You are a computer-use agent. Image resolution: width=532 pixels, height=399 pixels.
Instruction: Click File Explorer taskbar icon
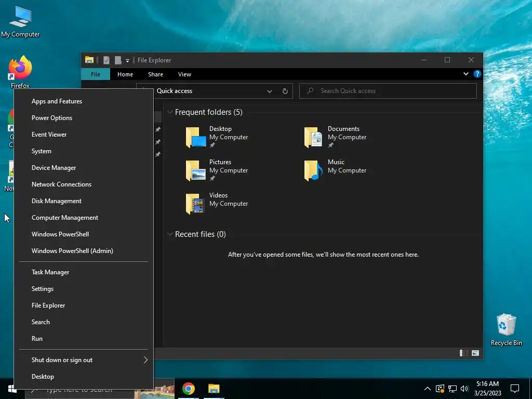click(x=214, y=389)
